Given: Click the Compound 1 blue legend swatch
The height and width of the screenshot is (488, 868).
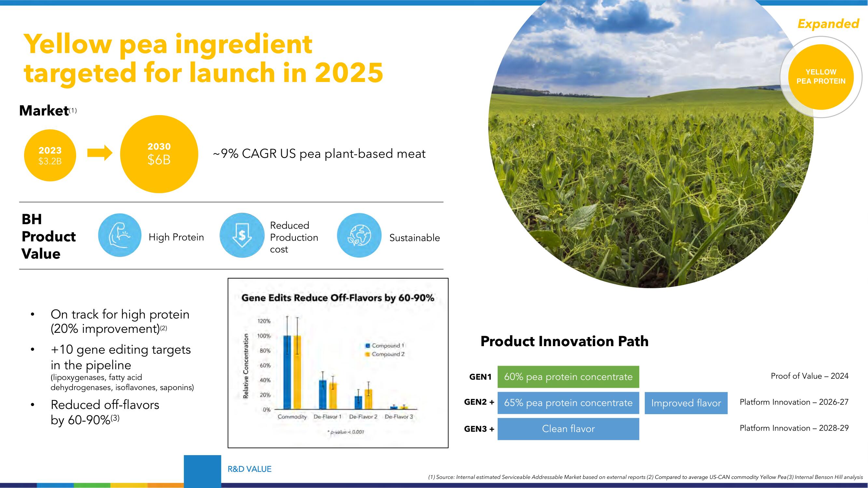Looking at the screenshot, I should coord(368,346).
